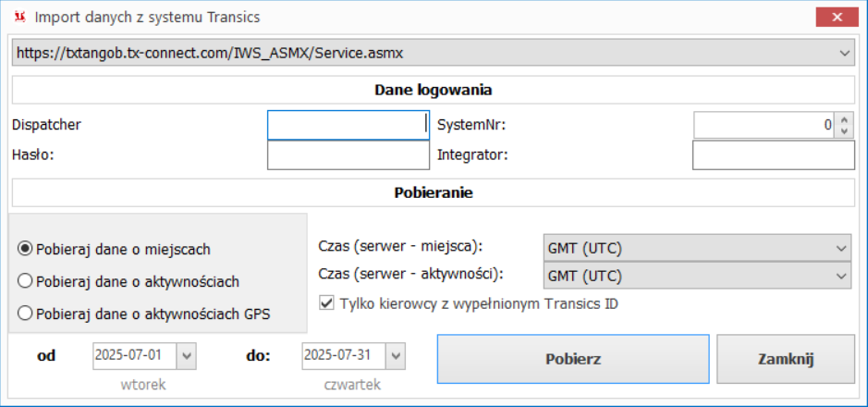Close the Import danych window
868x407 pixels.
(837, 18)
